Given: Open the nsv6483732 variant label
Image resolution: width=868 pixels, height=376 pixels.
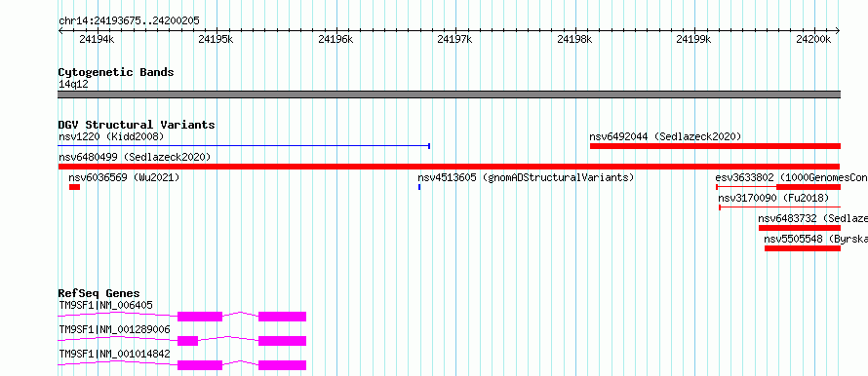Looking at the screenshot, I should [813, 219].
